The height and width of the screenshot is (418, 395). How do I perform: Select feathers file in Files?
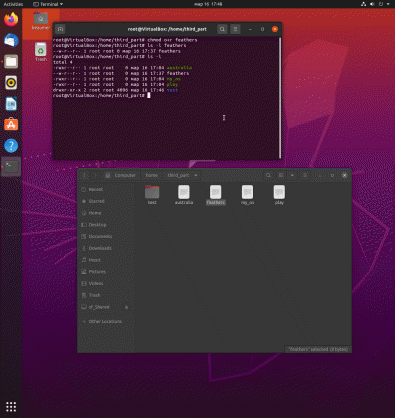pyautogui.click(x=216, y=195)
